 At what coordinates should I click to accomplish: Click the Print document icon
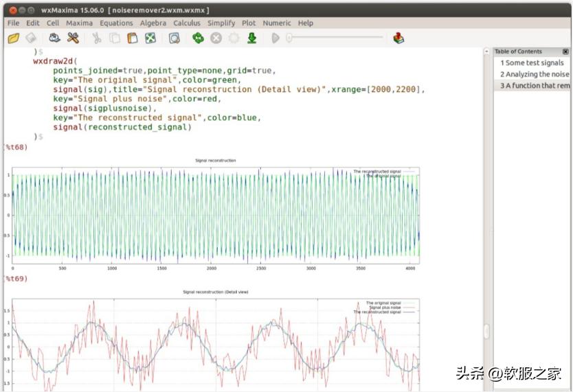[54, 38]
